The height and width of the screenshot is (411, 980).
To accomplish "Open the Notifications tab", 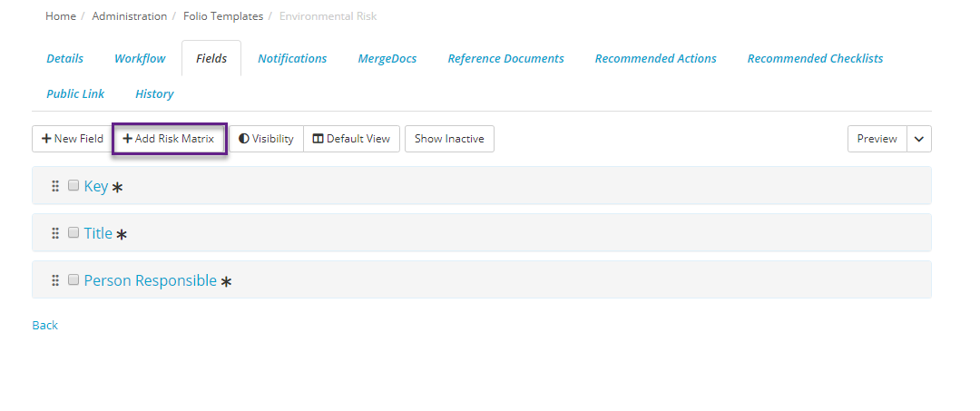I will 292,58.
